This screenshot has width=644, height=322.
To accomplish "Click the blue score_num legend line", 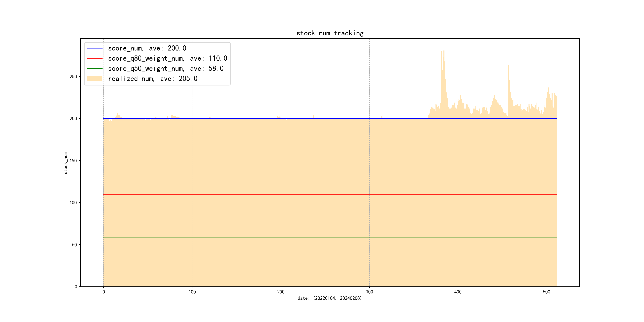I will tap(94, 48).
